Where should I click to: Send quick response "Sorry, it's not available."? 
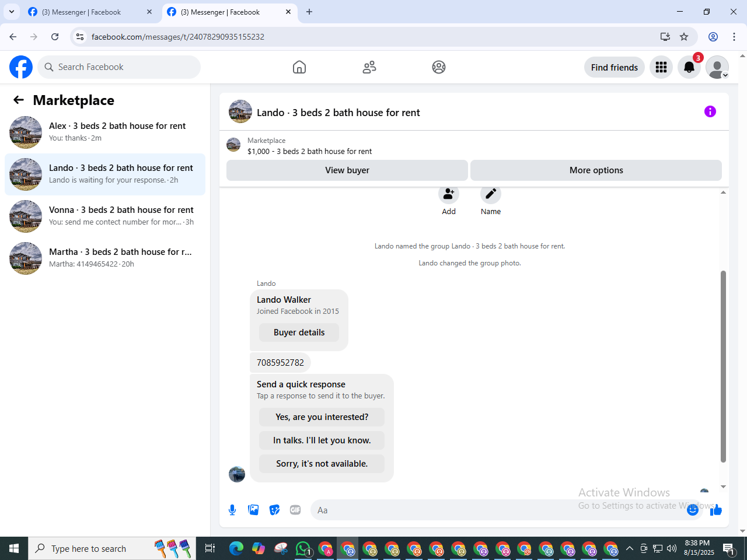tap(322, 464)
